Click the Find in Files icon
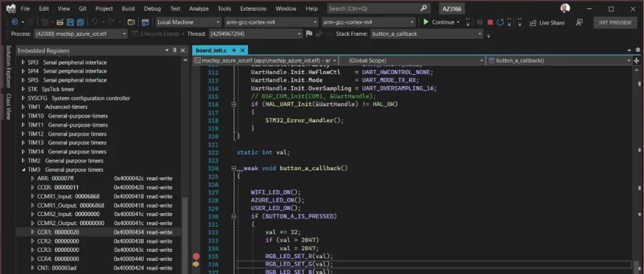This screenshot has width=644, height=274. 131,22
